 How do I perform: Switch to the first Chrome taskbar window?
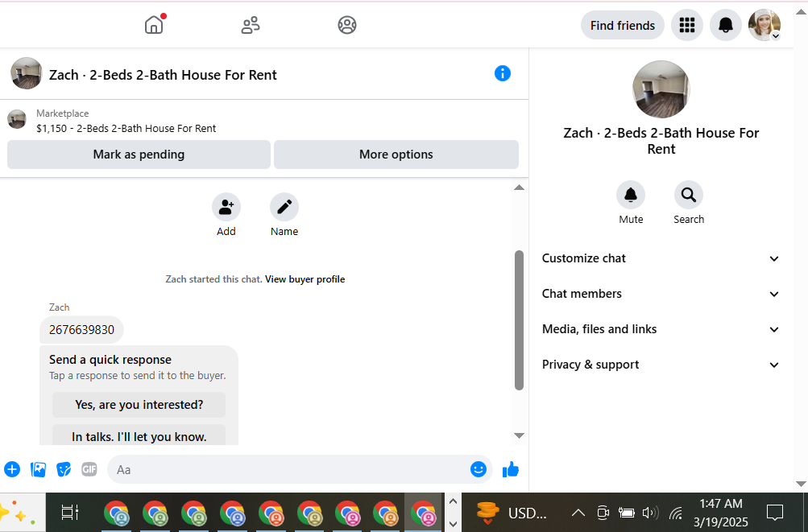click(x=117, y=513)
